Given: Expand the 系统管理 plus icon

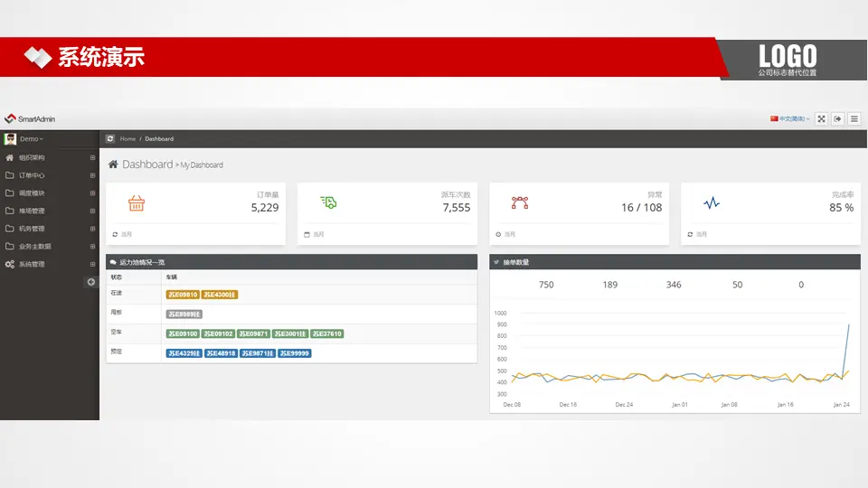Looking at the screenshot, I should (92, 264).
